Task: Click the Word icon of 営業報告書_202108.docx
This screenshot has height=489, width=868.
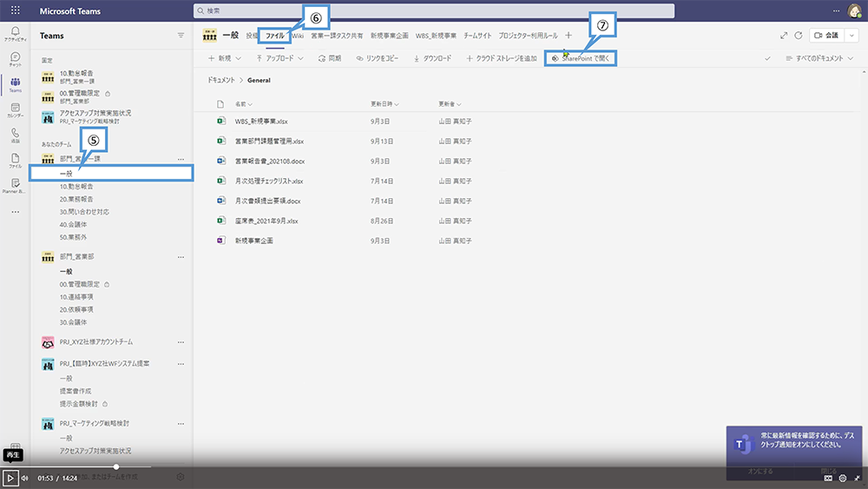Action: (x=220, y=161)
